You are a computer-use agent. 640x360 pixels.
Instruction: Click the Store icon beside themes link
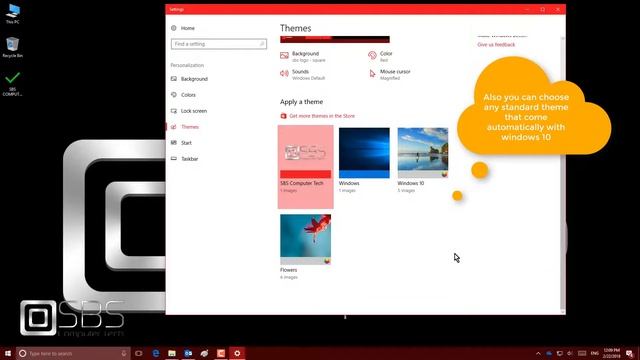coord(284,116)
